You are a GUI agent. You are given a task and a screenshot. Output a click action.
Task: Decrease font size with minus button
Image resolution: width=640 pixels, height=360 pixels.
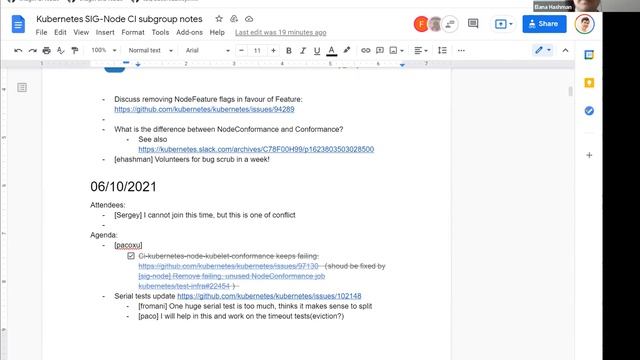point(241,51)
